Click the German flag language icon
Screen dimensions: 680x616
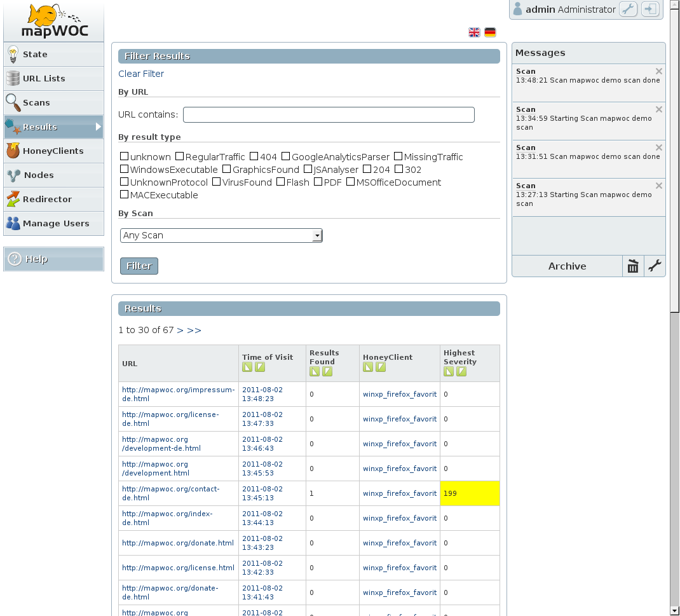(x=490, y=32)
